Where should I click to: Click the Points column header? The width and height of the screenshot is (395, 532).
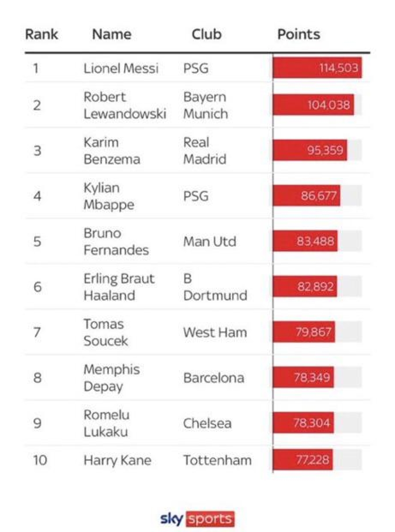click(298, 35)
